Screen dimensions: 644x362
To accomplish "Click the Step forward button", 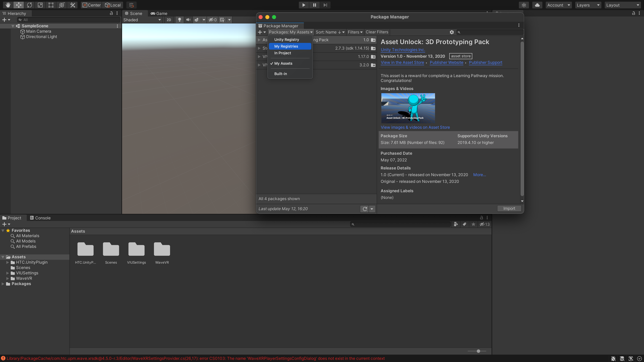I will 325,5.
